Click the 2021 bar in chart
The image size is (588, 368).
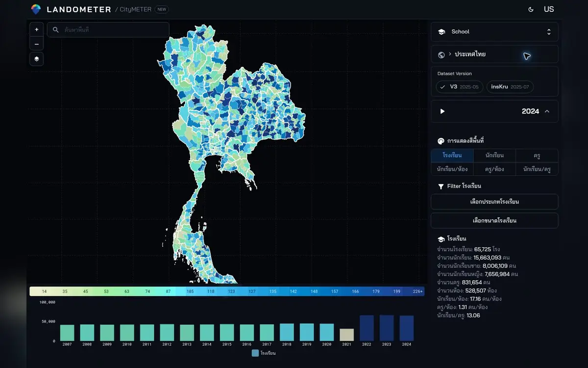tap(346, 335)
